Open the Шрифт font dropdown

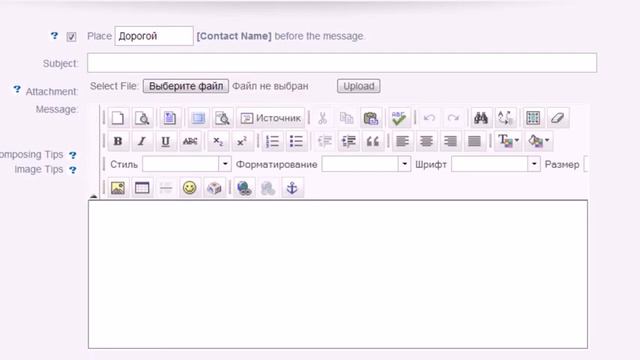pos(496,164)
